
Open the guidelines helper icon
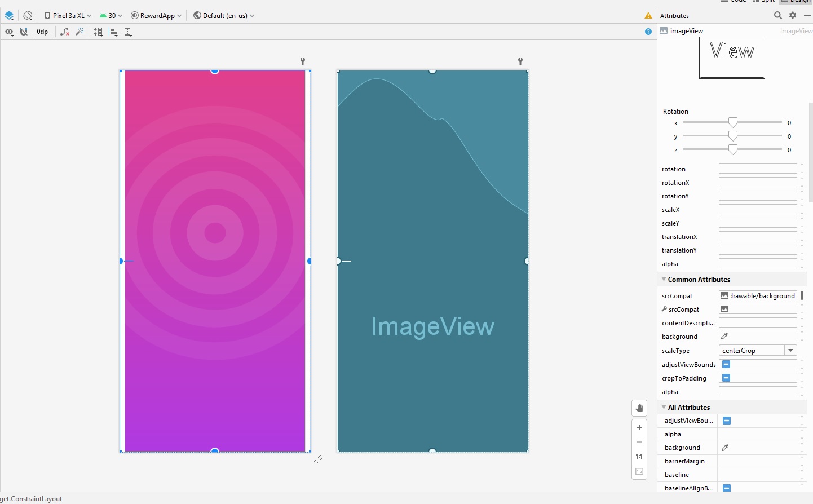(129, 32)
